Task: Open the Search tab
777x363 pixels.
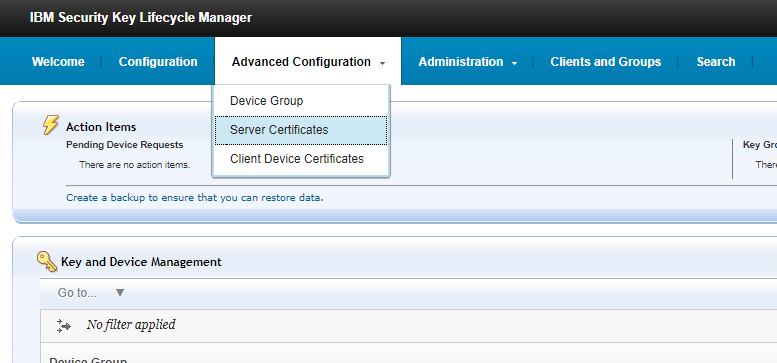Action: click(716, 62)
